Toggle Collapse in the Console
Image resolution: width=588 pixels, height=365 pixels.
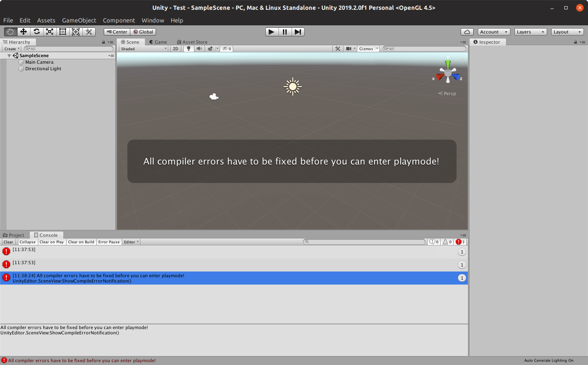[27, 242]
